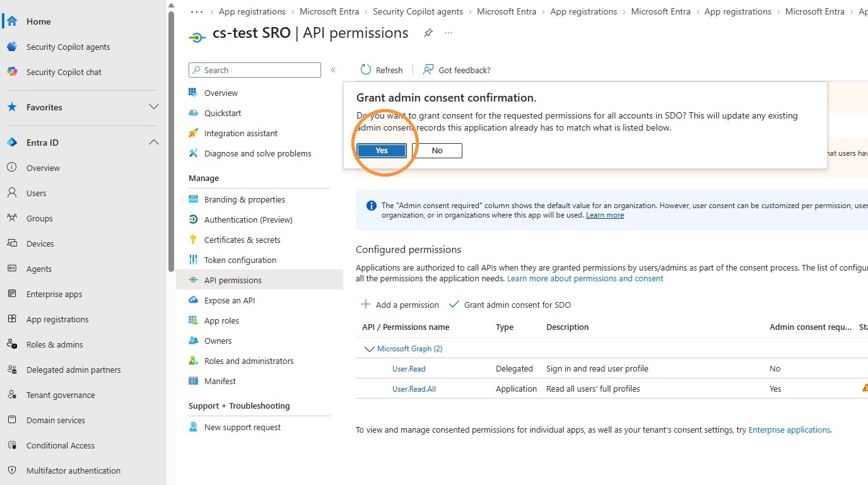Viewport: 868px width, 485px height.
Task: Open the Enterprise apps icon
Action: pyautogui.click(x=12, y=294)
